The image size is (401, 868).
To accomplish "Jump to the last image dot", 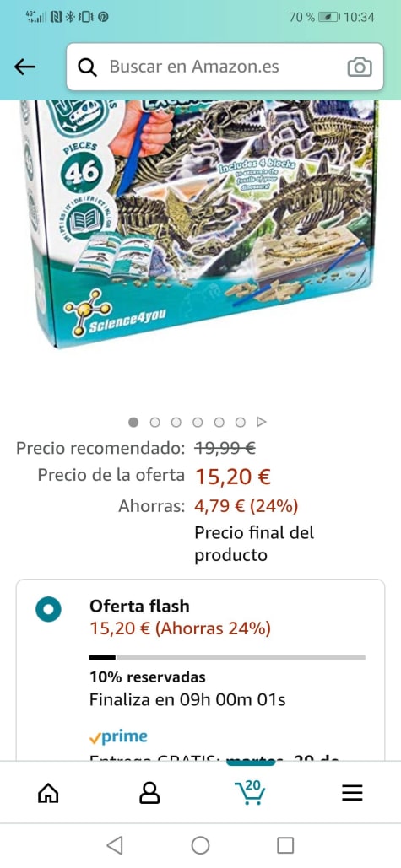I will pos(240,423).
